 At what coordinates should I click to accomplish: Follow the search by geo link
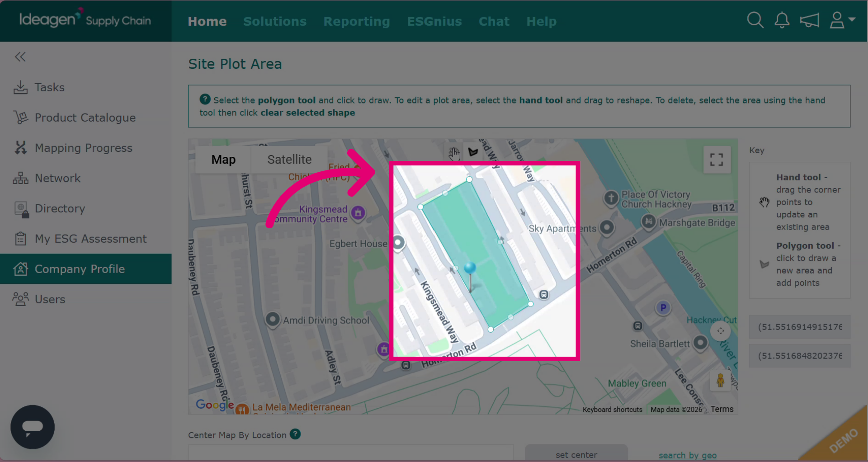[688, 455]
